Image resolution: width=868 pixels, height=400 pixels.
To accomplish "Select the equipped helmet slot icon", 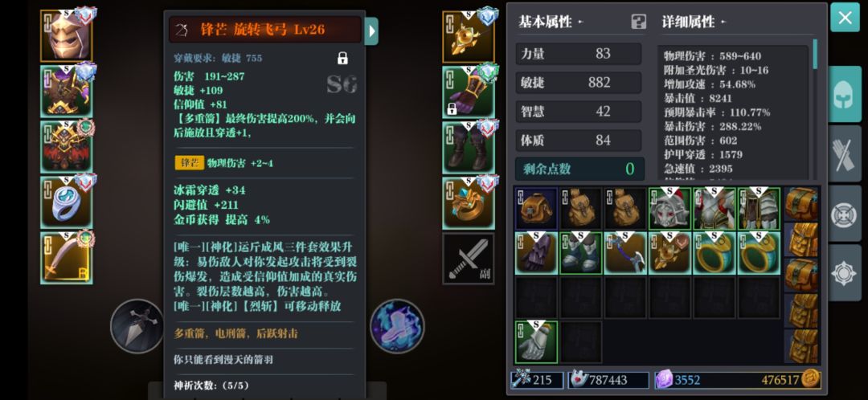I will pyautogui.click(x=67, y=36).
